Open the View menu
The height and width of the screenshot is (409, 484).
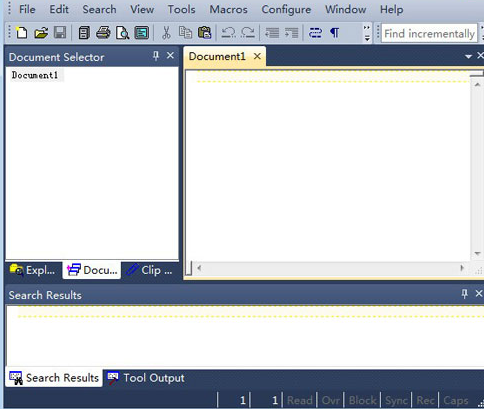point(142,9)
